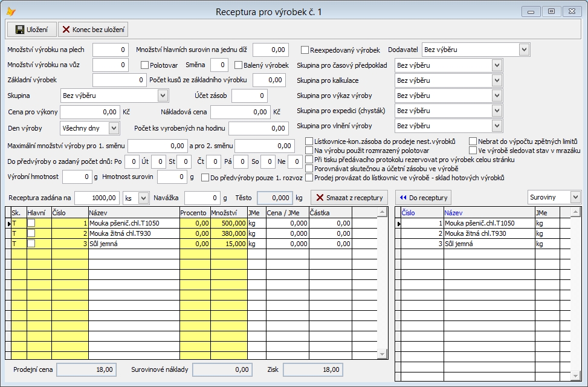588x387 pixels.
Task: Click Množství 380,000 cell
Action: click(229, 233)
